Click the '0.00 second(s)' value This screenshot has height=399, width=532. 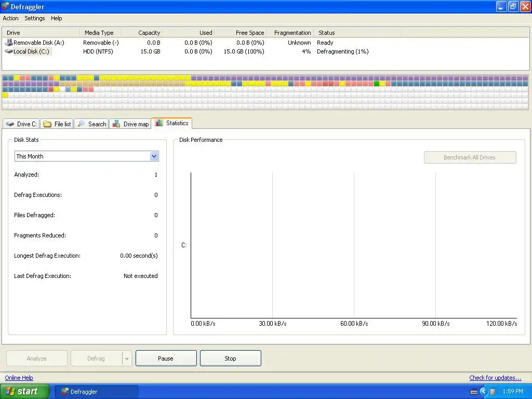[x=139, y=256]
